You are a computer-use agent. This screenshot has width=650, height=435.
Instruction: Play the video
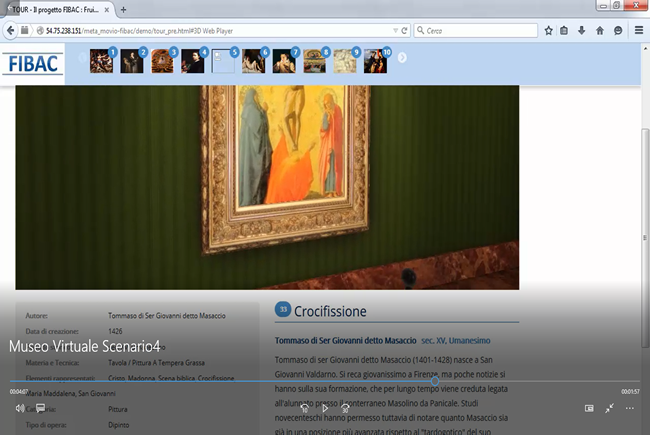pyautogui.click(x=325, y=408)
